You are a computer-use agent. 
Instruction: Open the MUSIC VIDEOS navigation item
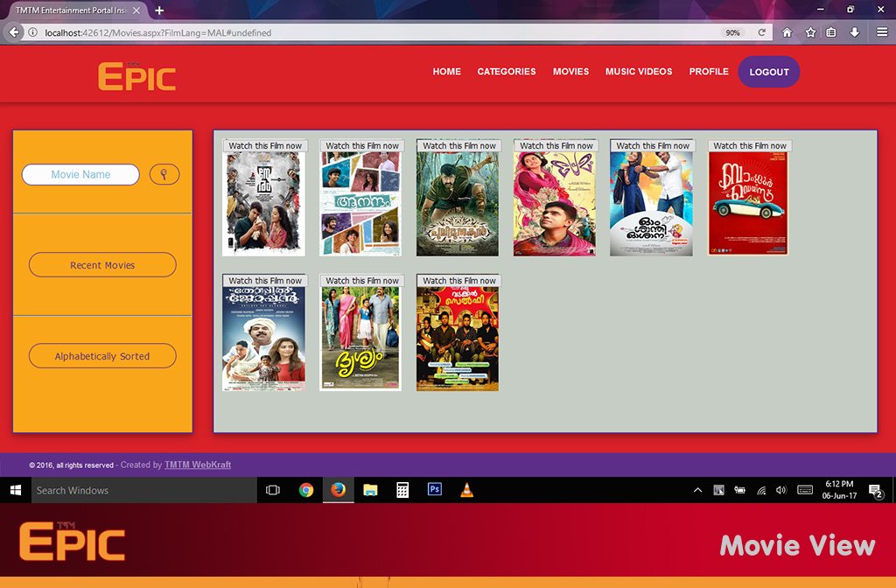tap(639, 72)
